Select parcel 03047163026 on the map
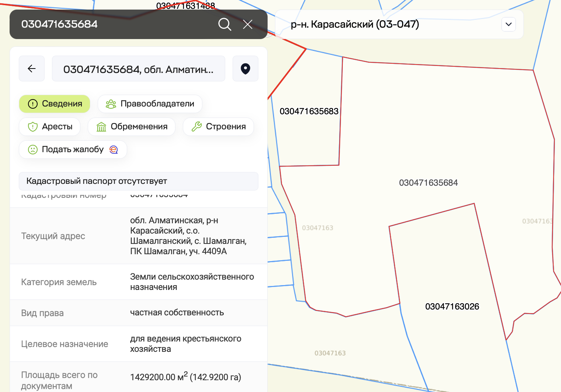This screenshot has width=561, height=392. 452,307
